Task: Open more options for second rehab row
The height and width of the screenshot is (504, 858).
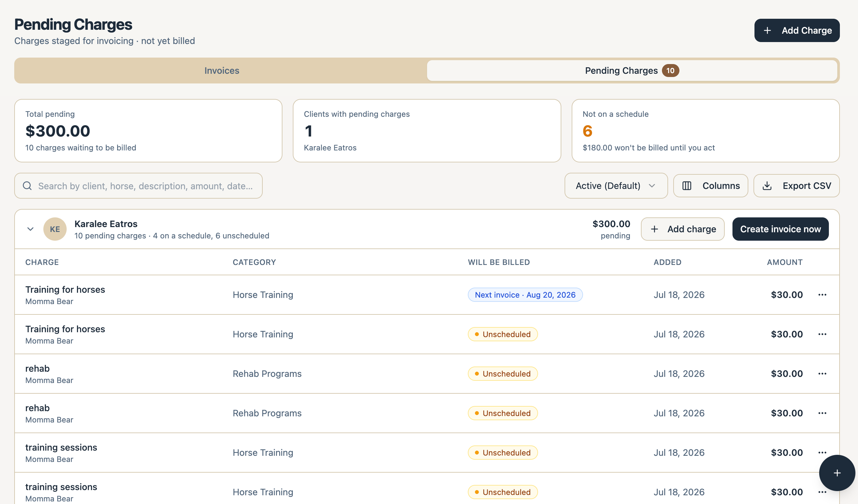Action: (822, 413)
